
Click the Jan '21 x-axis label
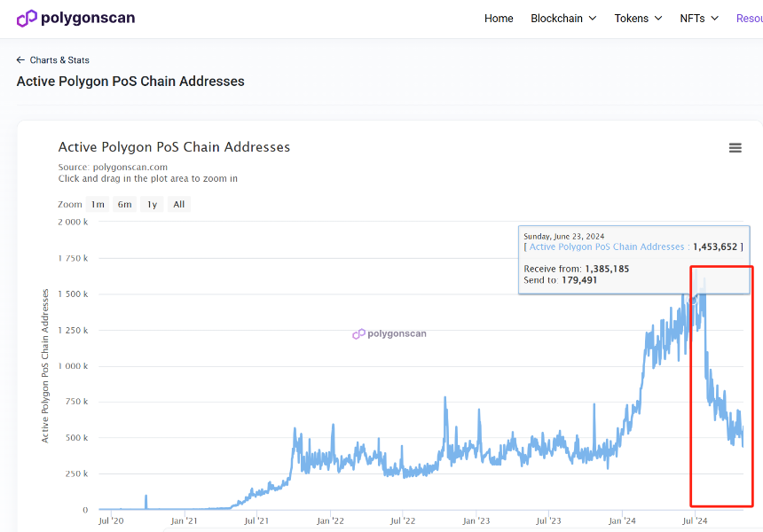coord(184,520)
